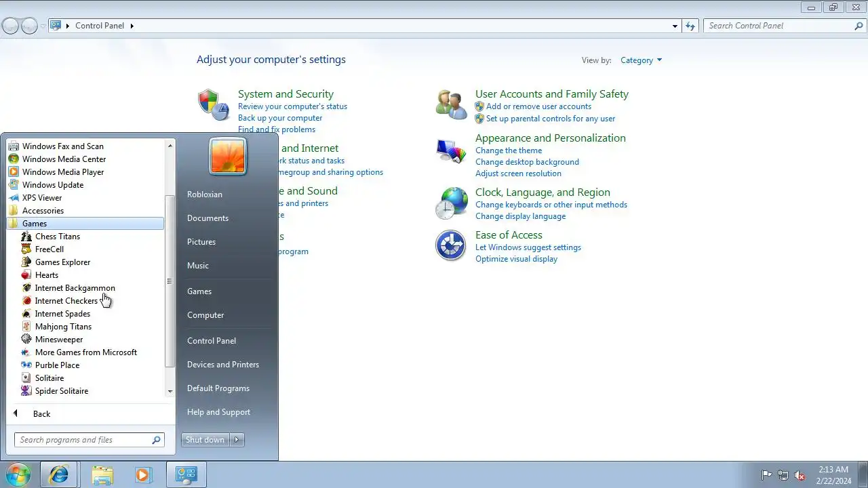
Task: Launch Spider Solitaire icon
Action: (x=26, y=391)
